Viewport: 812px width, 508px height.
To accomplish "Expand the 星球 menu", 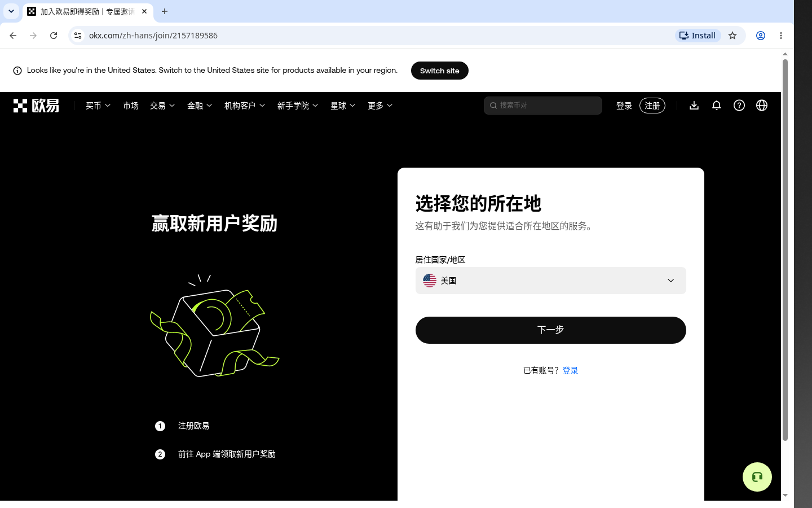I will [x=343, y=106].
